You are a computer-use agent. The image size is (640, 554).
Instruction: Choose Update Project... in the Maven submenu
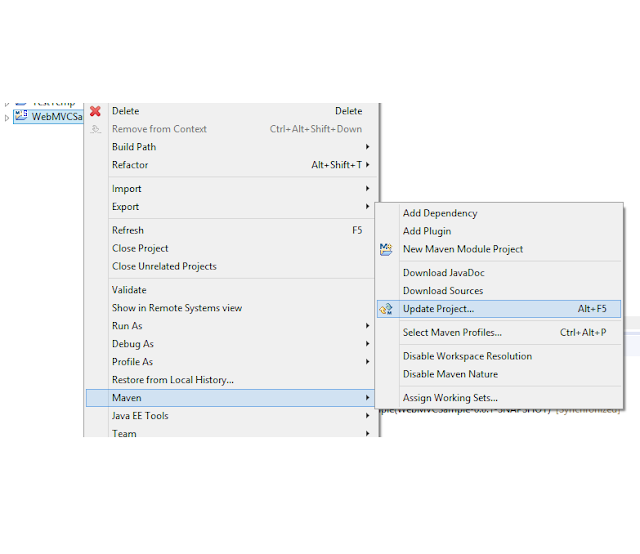[499, 309]
